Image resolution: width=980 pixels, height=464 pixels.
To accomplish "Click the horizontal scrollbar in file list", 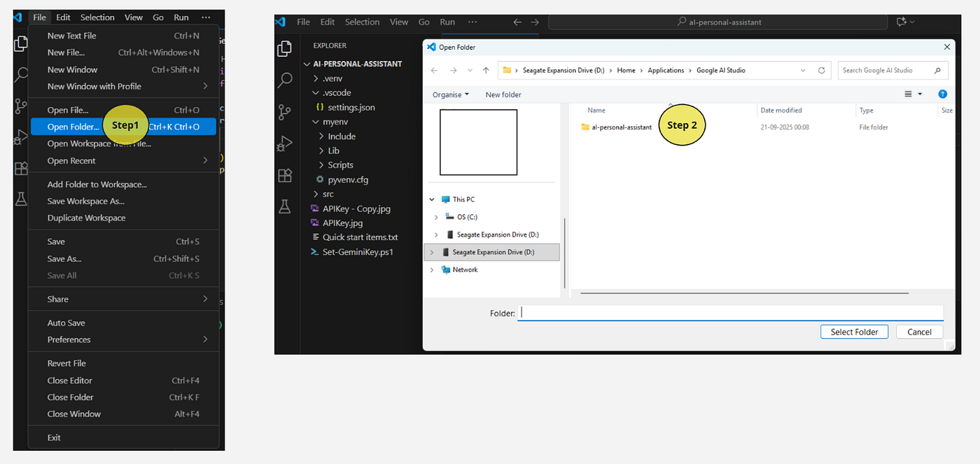I will (x=744, y=293).
